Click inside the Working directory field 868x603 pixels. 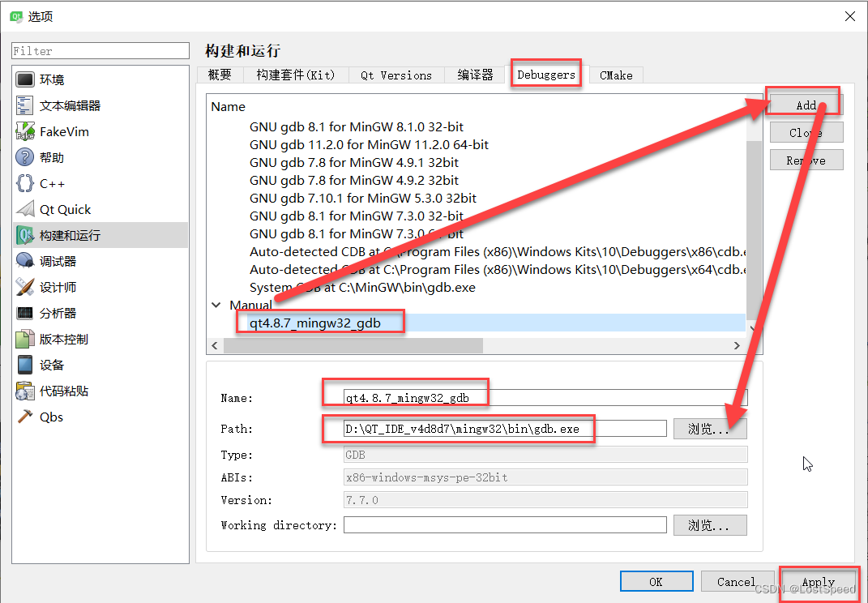point(505,524)
